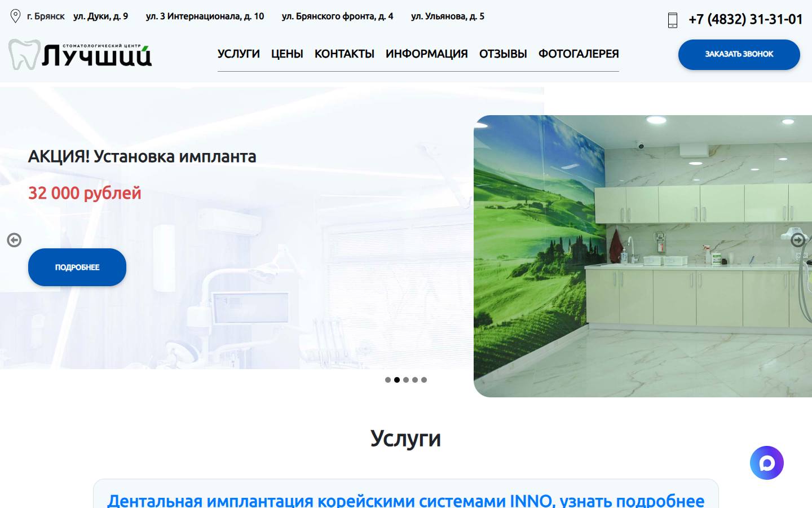This screenshot has height=508, width=812.
Task: Click the АКЦИЯ! Установка импланта heading
Action: tap(142, 156)
